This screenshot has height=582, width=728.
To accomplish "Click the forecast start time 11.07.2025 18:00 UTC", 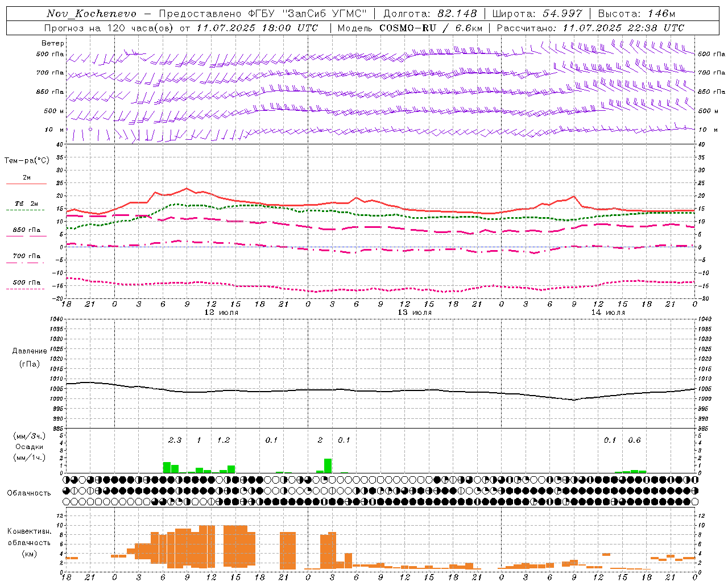I will click(257, 28).
